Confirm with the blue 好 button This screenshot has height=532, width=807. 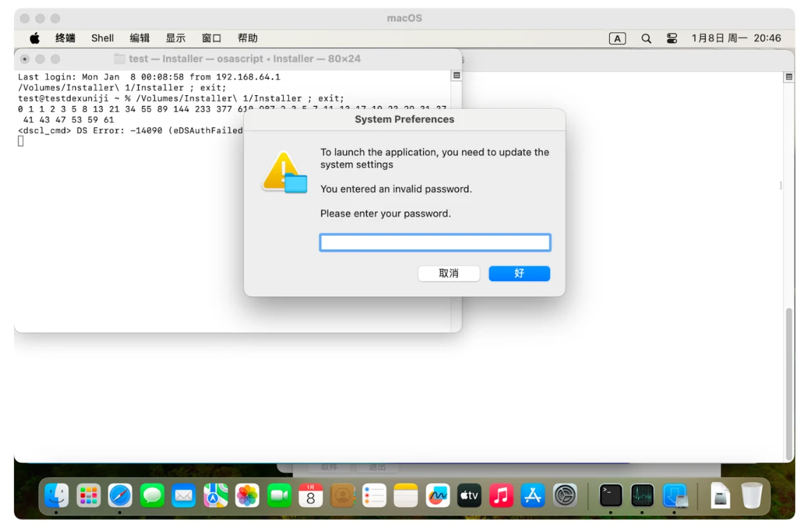520,273
